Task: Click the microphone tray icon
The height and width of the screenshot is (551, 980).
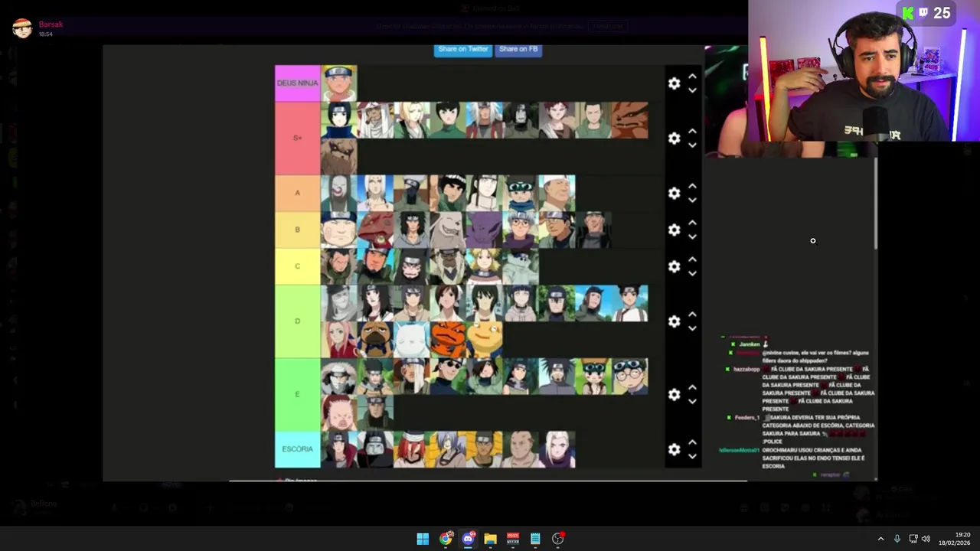Action: tap(897, 539)
